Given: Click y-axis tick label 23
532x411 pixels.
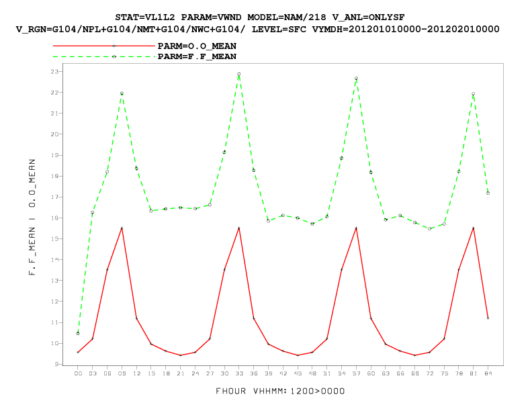Looking at the screenshot, I should pos(54,72).
